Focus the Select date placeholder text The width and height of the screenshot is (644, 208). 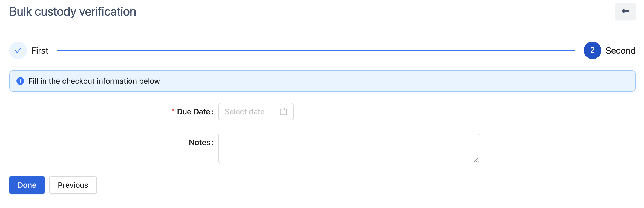tap(245, 112)
